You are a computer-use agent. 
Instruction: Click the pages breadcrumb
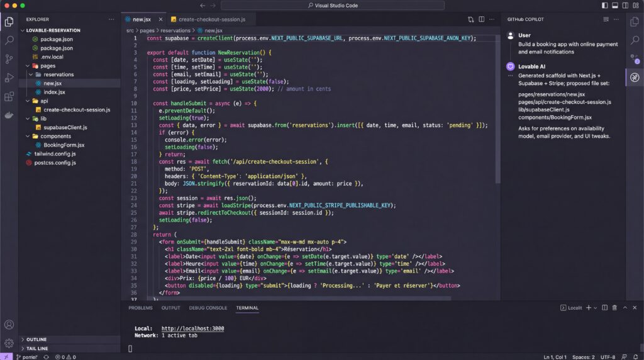(147, 30)
